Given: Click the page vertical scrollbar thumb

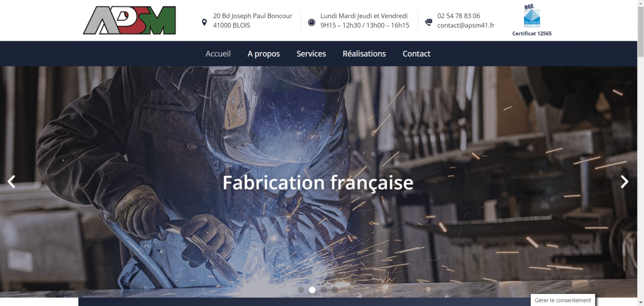Looking at the screenshot, I should click(x=640, y=31).
